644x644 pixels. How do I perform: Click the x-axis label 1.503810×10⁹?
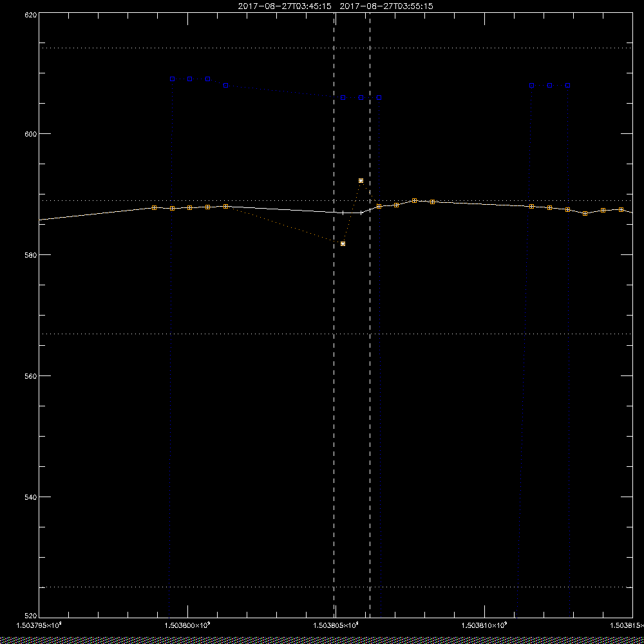click(x=485, y=625)
